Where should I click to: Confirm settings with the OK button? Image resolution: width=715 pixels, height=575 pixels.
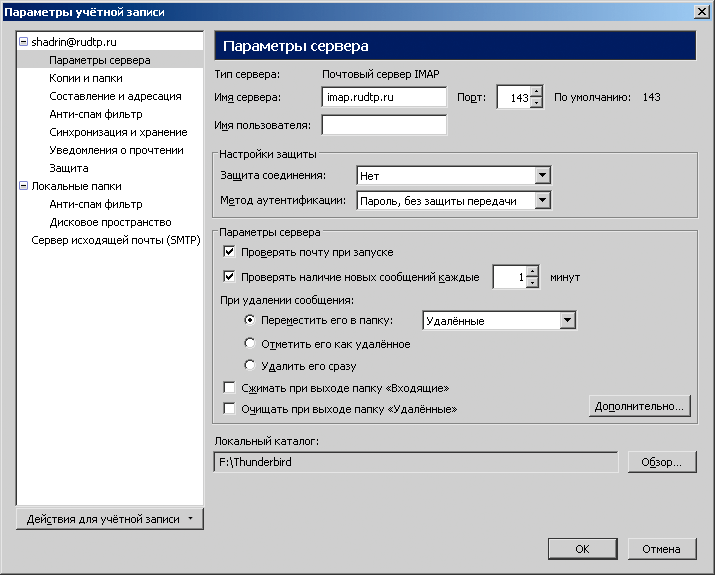pos(583,549)
